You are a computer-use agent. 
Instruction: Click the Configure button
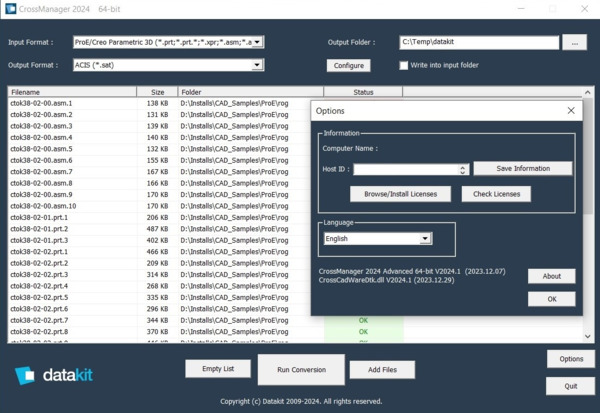349,65
